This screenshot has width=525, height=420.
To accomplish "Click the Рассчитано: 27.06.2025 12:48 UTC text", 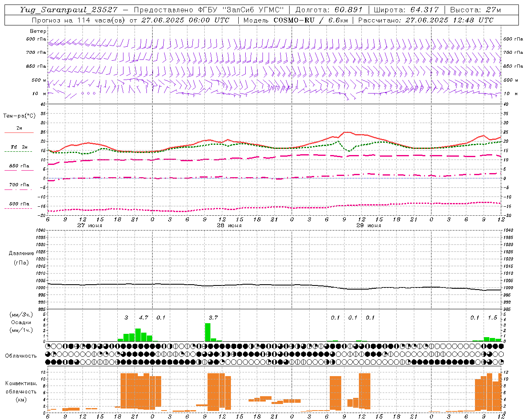I will [425, 20].
